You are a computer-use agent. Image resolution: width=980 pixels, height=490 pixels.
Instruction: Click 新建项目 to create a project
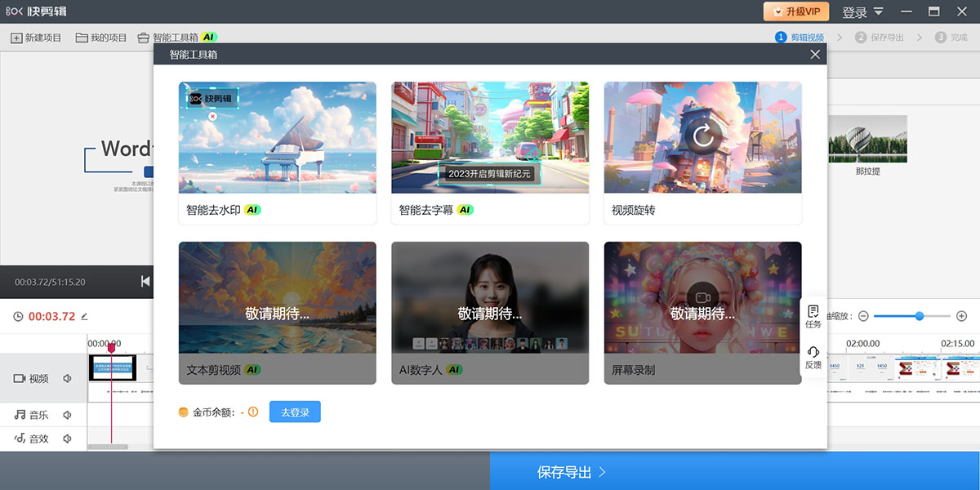pos(36,38)
